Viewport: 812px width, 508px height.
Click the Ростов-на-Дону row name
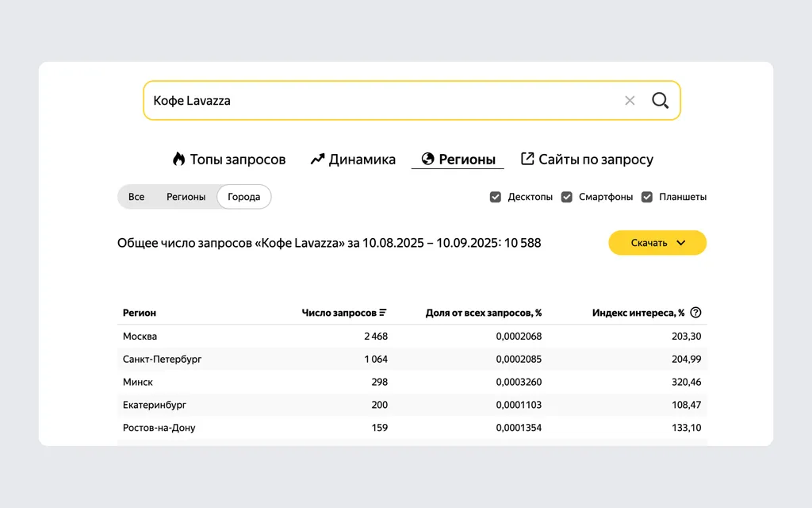(159, 428)
